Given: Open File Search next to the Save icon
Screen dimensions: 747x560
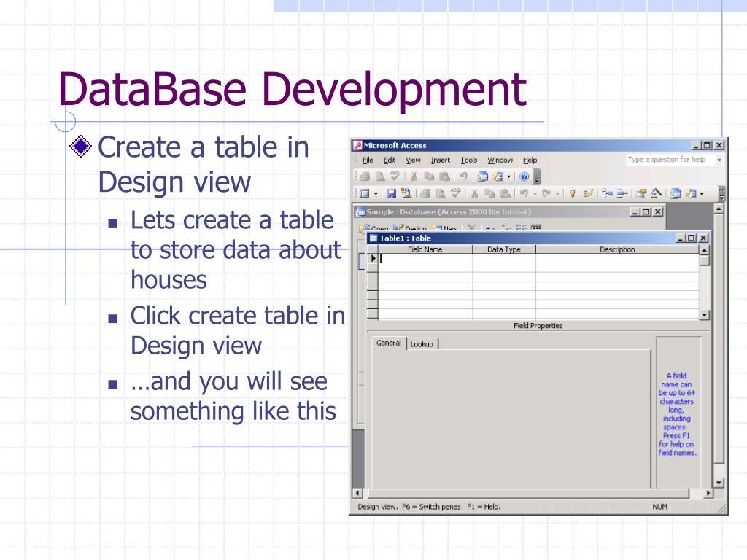Looking at the screenshot, I should [x=406, y=193].
